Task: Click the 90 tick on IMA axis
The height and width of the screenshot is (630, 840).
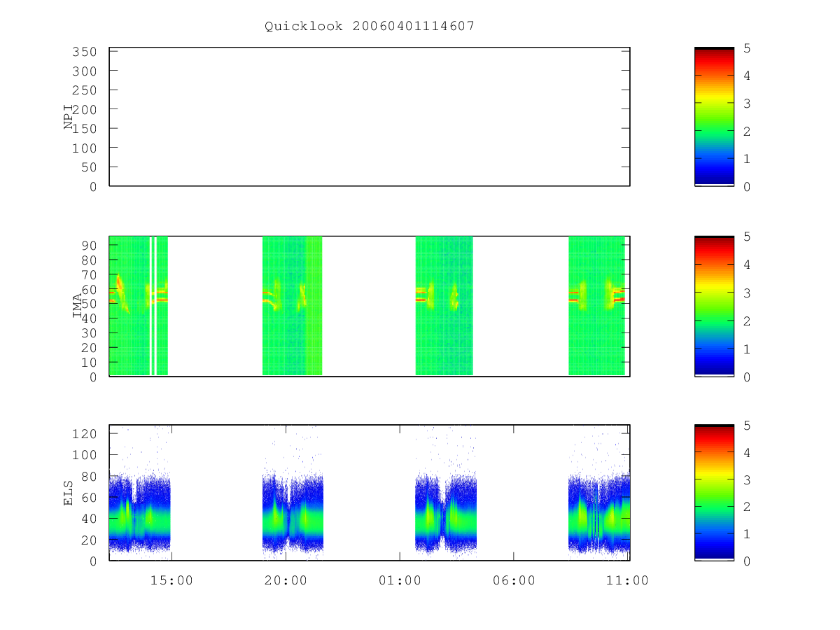Action: pyautogui.click(x=89, y=245)
